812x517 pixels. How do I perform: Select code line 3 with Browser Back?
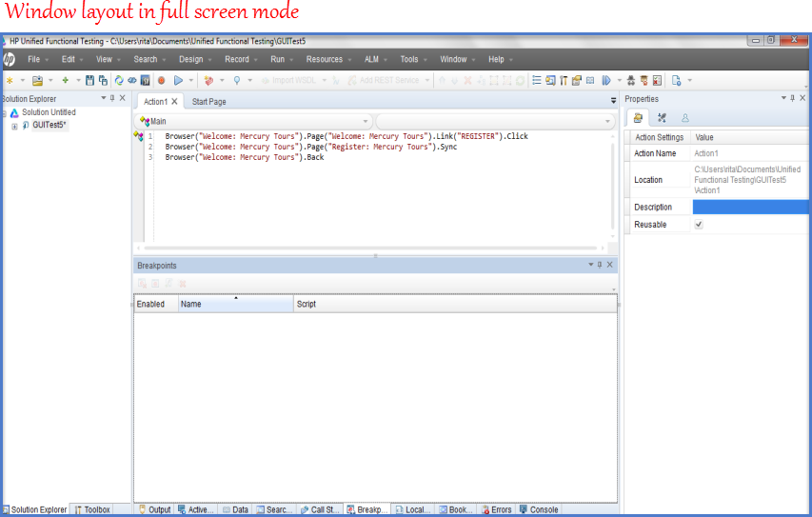[x=245, y=157]
